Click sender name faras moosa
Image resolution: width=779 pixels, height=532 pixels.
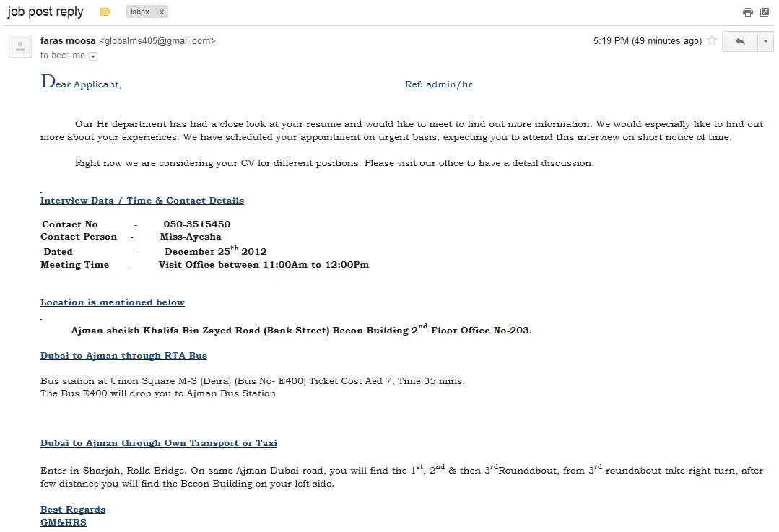tap(68, 40)
